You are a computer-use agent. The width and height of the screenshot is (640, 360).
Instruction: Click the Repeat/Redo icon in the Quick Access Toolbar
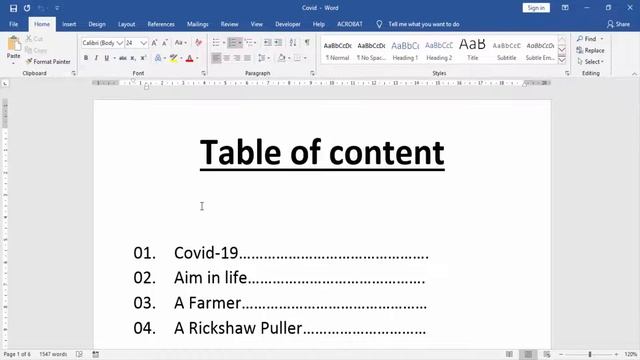click(27, 8)
